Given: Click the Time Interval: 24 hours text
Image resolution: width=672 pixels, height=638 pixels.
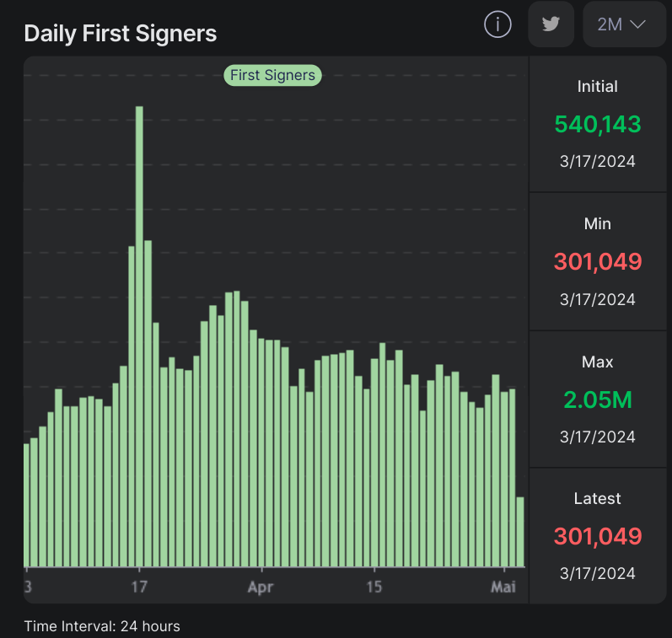Looking at the screenshot, I should tap(102, 626).
